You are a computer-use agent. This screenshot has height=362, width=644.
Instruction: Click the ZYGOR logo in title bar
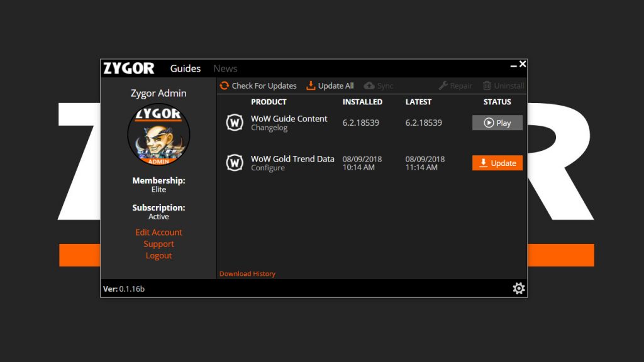point(129,69)
